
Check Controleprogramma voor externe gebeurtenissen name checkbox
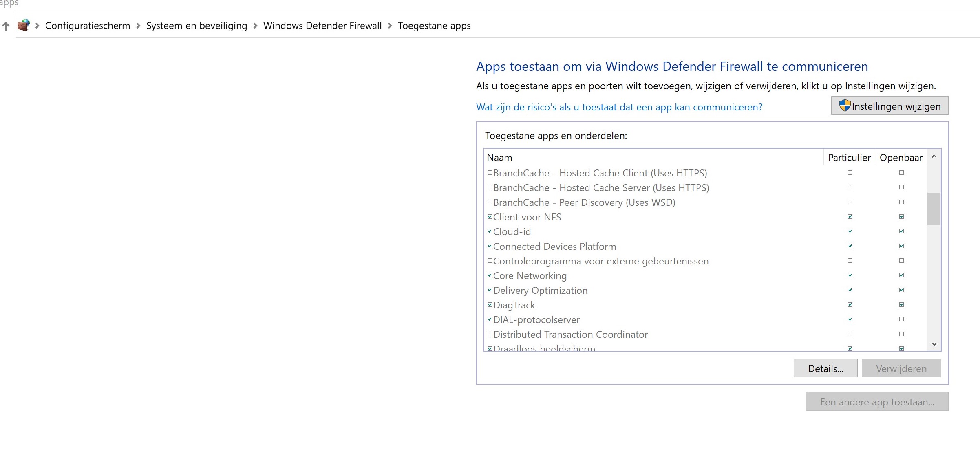pyautogui.click(x=490, y=261)
